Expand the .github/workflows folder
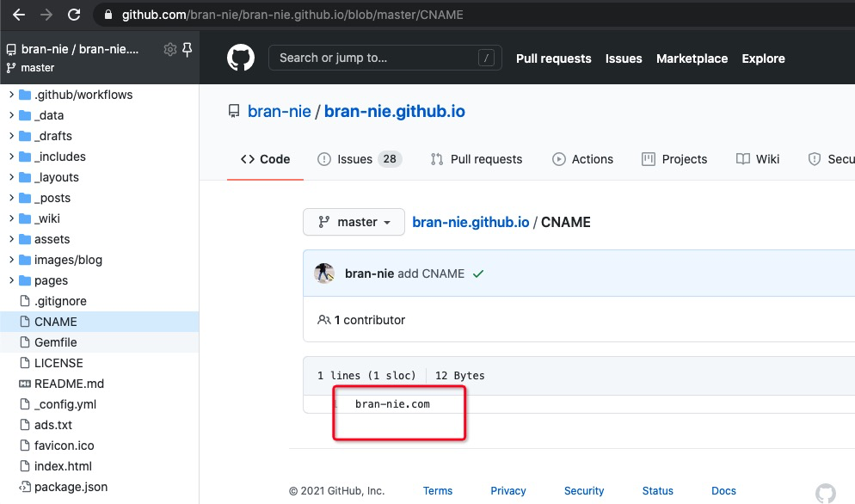The height and width of the screenshot is (504, 855). 11,95
